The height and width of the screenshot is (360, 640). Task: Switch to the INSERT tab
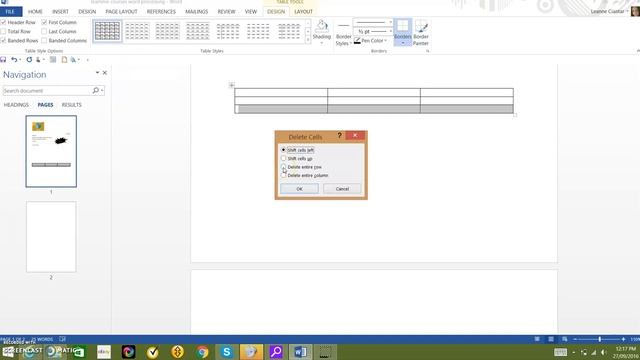pyautogui.click(x=60, y=11)
